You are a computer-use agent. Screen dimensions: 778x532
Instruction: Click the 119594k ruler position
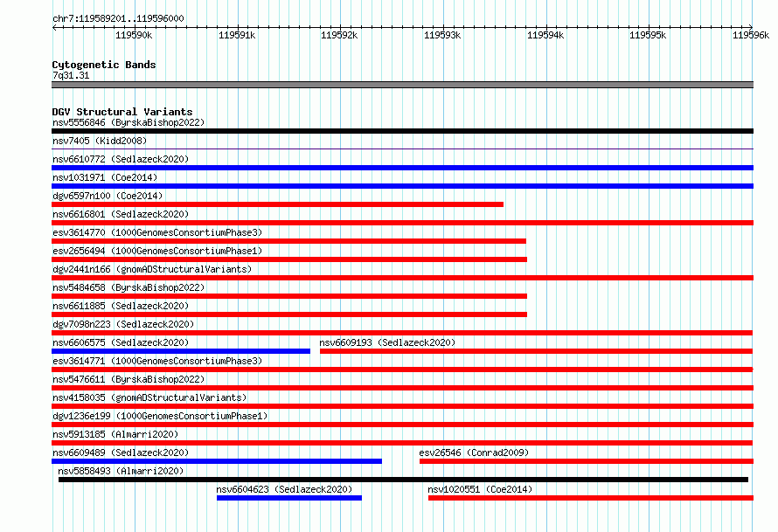[545, 35]
